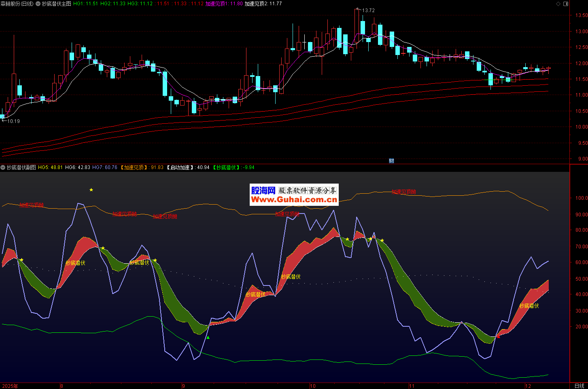Click the 加速见顶抛 label near November
This screenshot has width=588, height=389.
point(403,192)
